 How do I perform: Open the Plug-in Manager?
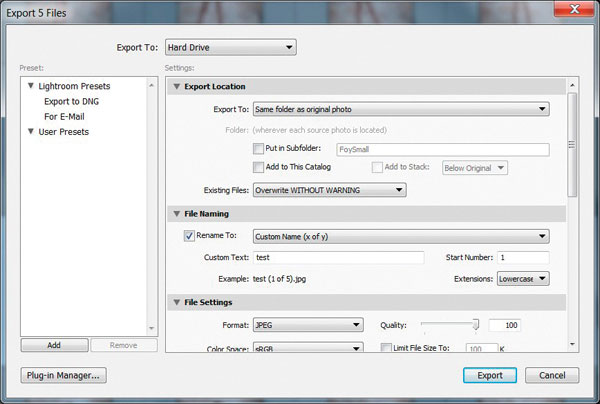pos(64,375)
